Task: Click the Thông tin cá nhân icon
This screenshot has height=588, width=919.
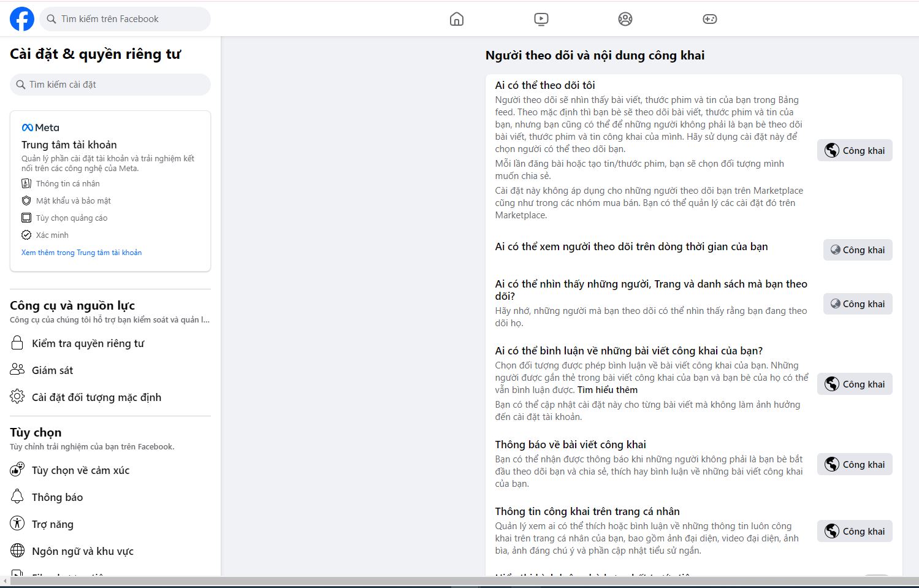Action: coord(26,183)
